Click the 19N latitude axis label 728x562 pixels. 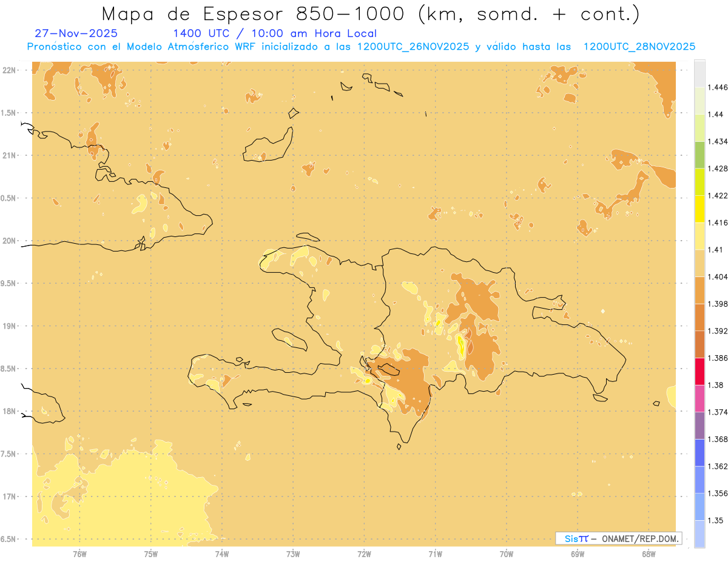point(10,326)
